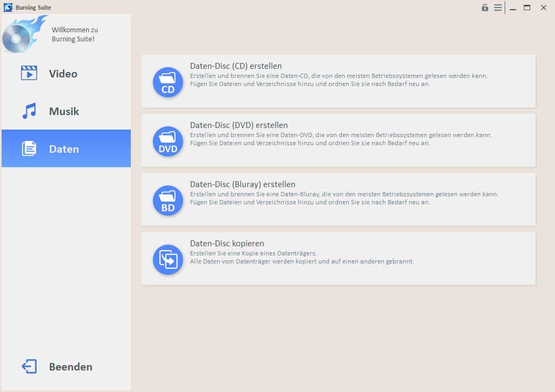Choose "Daten-Disc (DVD) erstellen" heading
555x392 pixels.
click(238, 125)
